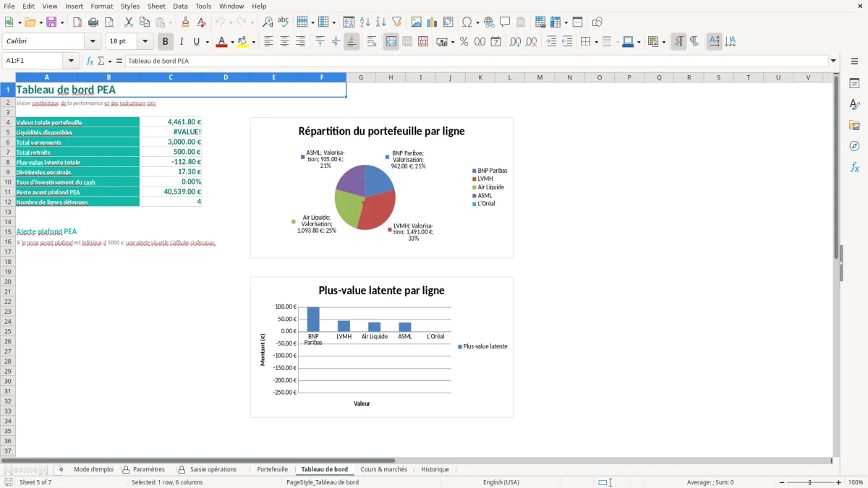Click the Print icon
Image resolution: width=868 pixels, height=488 pixels.
[x=93, y=22]
